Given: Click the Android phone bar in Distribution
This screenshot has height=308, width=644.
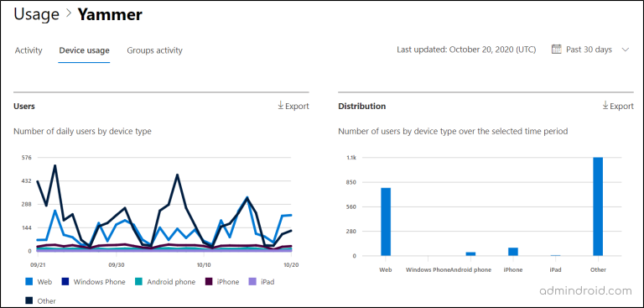Looking at the screenshot, I should click(470, 253).
